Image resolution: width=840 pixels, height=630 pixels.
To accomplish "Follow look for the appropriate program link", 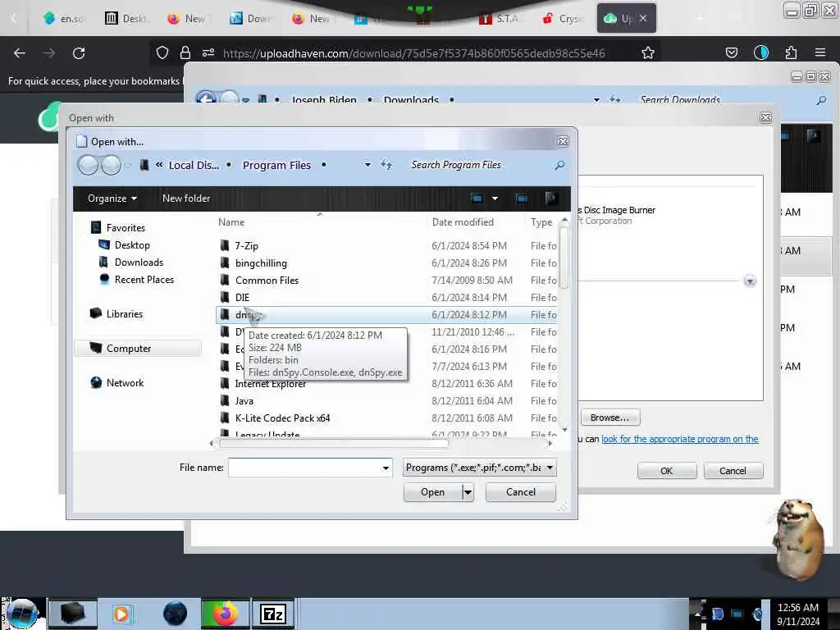I will tap(680, 439).
